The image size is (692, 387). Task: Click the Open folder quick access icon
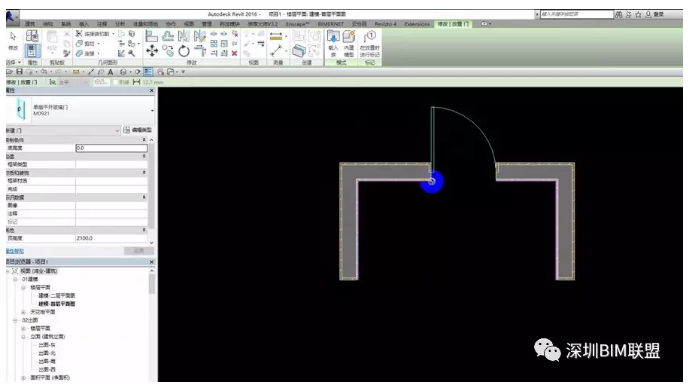click(x=10, y=71)
